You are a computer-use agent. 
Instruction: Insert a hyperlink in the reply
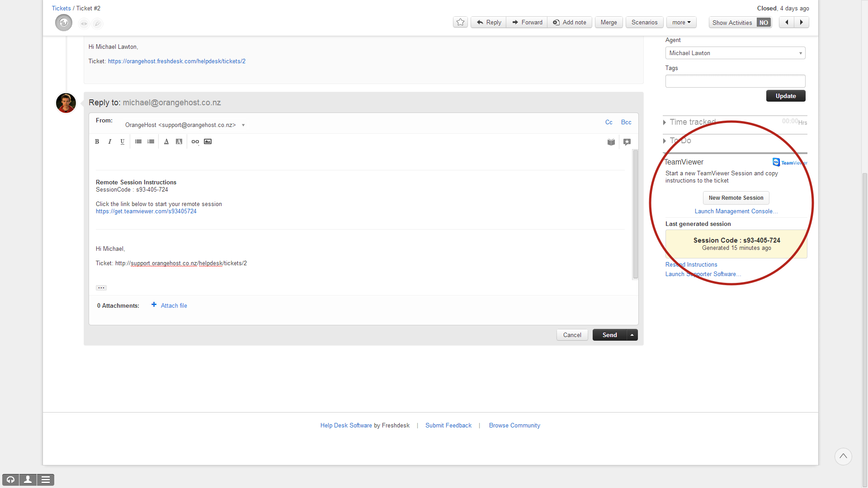click(195, 142)
